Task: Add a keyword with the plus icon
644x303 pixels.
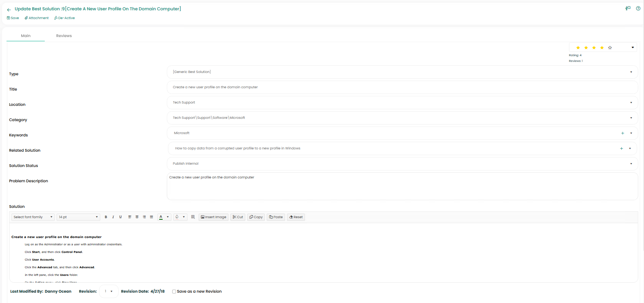Action: (623, 133)
